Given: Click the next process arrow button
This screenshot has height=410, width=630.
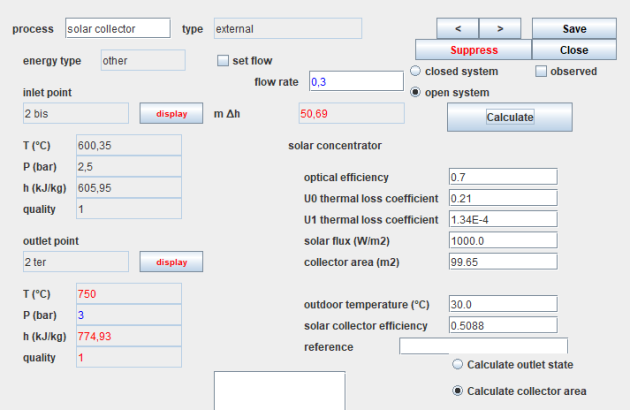Looking at the screenshot, I should 500,29.
